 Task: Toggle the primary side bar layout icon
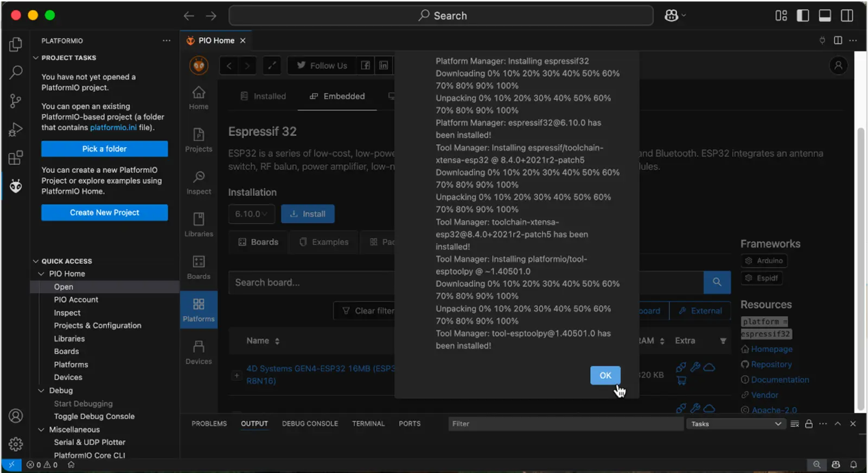(x=802, y=16)
